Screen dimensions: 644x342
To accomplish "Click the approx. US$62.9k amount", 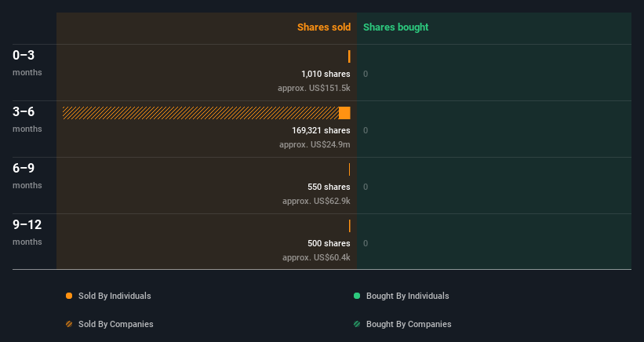I will point(316,201).
